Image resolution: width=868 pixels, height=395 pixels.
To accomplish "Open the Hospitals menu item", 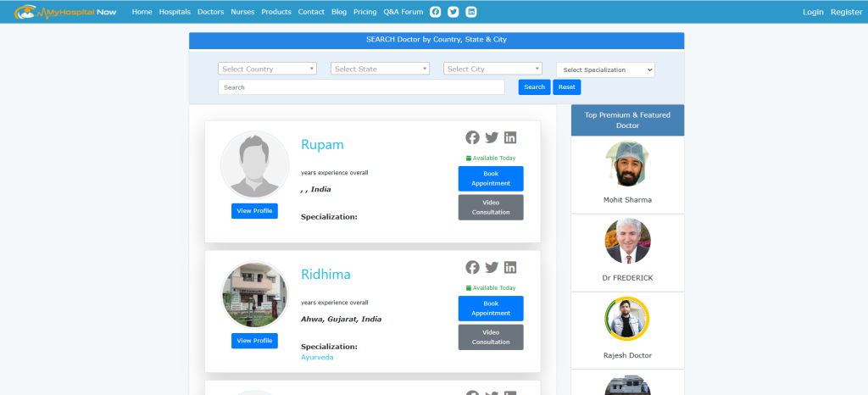I will pyautogui.click(x=175, y=12).
